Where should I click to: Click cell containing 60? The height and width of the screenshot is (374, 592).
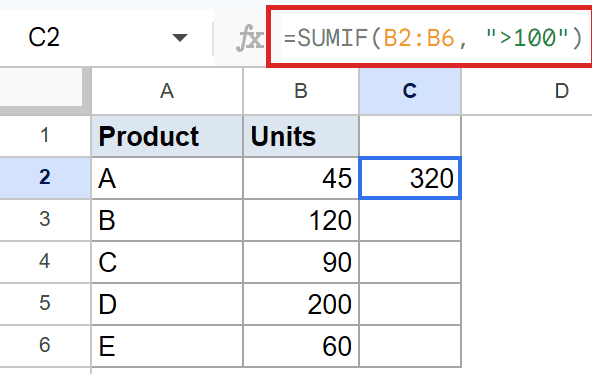(301, 346)
